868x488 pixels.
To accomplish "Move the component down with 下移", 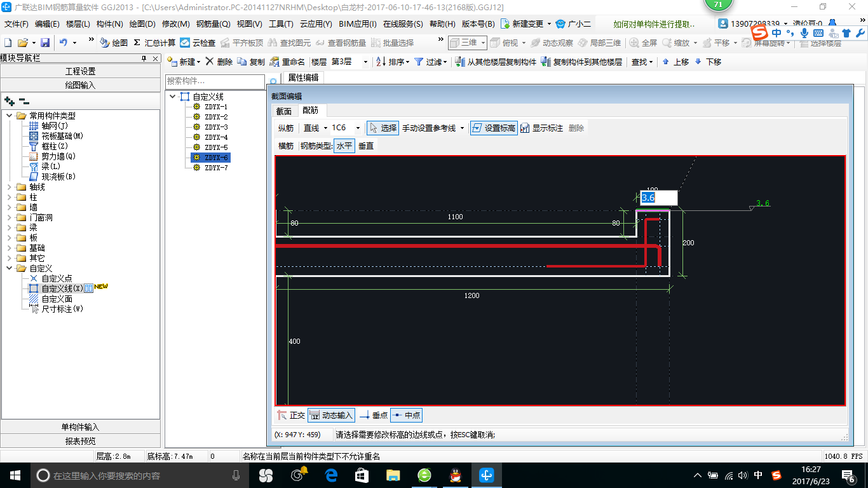I will 708,62.
